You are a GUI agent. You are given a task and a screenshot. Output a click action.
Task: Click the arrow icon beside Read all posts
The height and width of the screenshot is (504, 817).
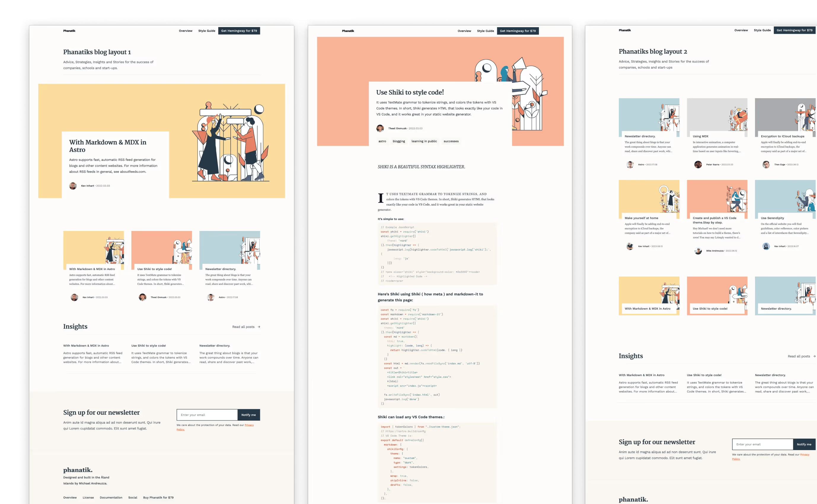click(260, 327)
